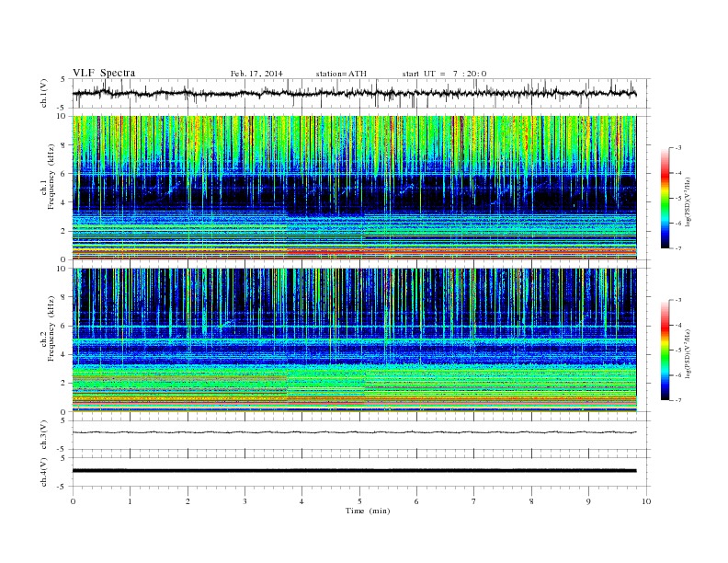The height and width of the screenshot is (563, 728).
Task: Click time axis tick label "6"
Action: pyautogui.click(x=416, y=501)
